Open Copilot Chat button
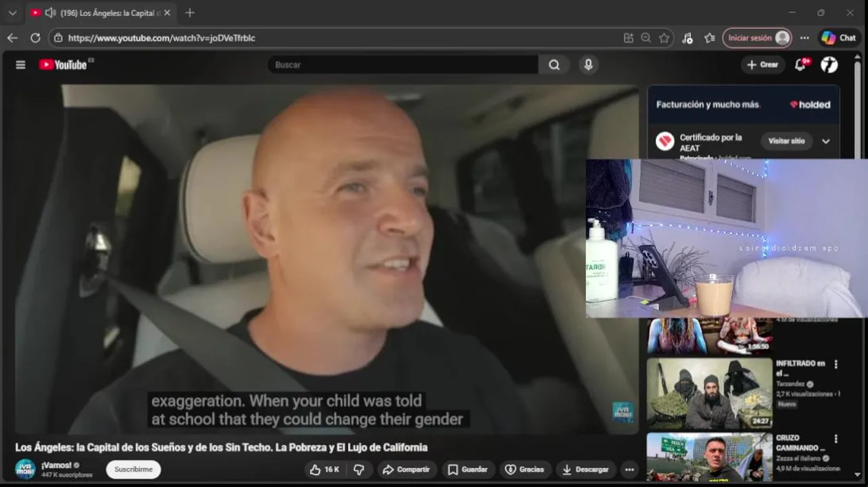Viewport: 868px width, 487px height. click(839, 38)
